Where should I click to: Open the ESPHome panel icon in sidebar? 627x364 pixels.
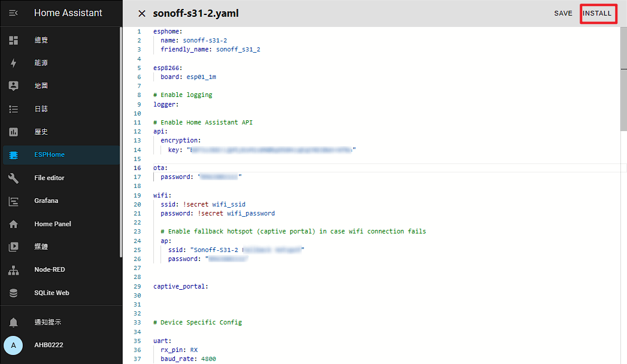[x=13, y=154]
